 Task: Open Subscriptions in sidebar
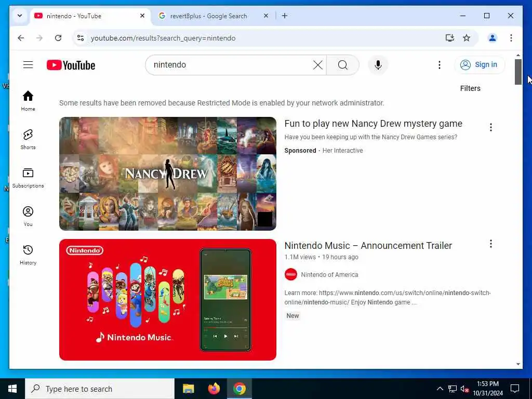pyautogui.click(x=28, y=178)
